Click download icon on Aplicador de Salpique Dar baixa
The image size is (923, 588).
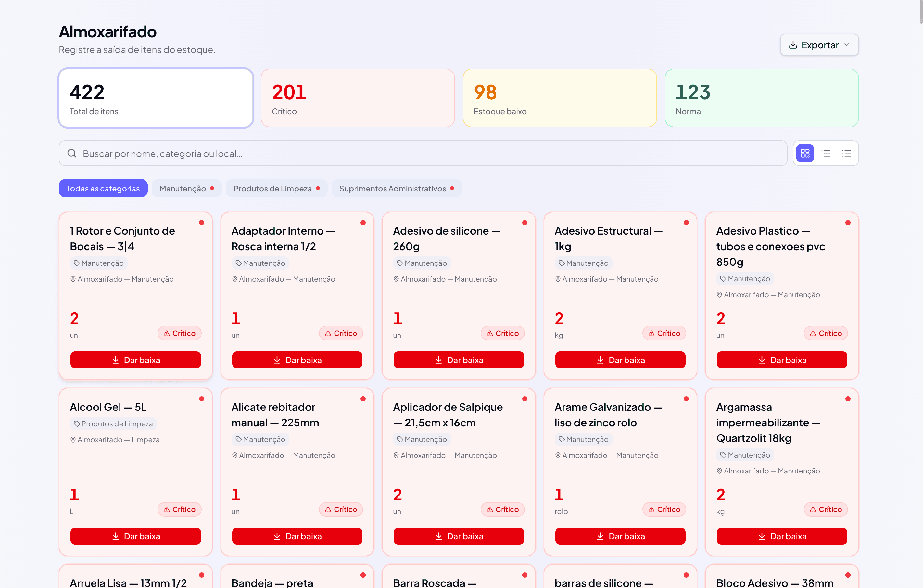tap(439, 536)
